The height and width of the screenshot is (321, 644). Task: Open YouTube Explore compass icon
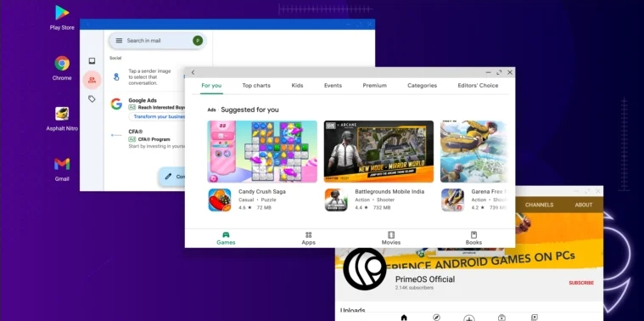click(x=437, y=318)
